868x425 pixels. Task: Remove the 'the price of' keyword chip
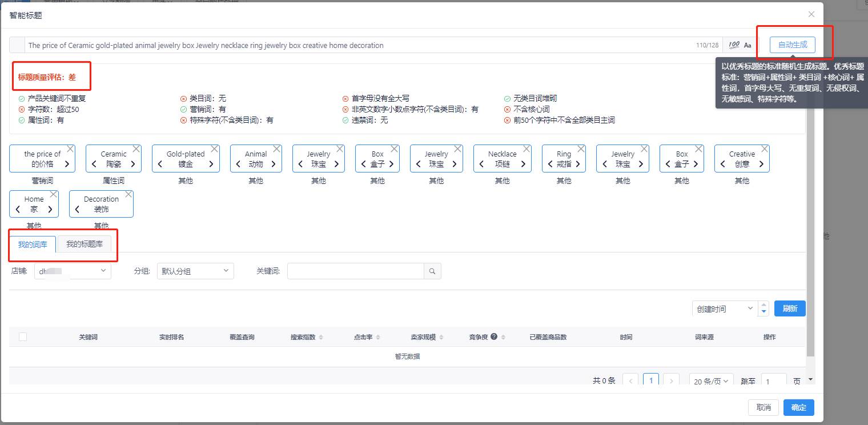click(70, 149)
